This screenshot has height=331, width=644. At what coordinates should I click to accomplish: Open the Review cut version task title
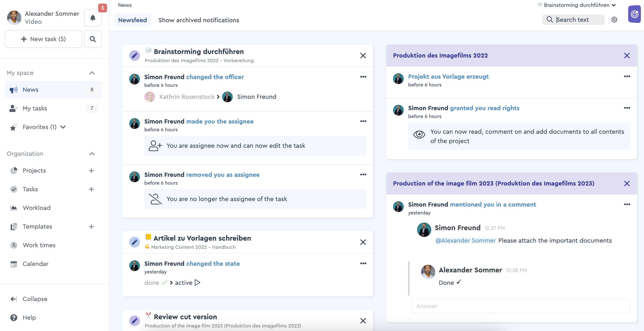pyautogui.click(x=185, y=317)
